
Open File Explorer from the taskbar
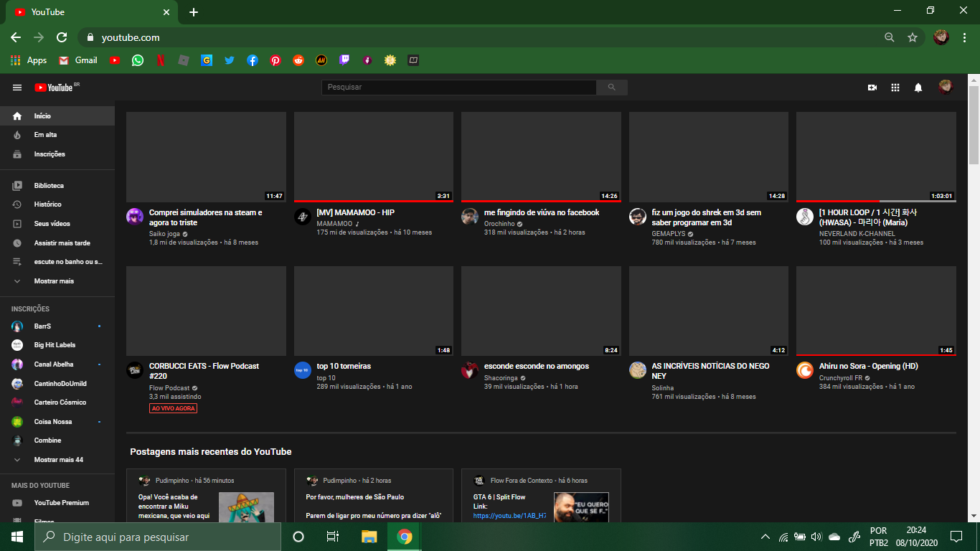pyautogui.click(x=369, y=537)
